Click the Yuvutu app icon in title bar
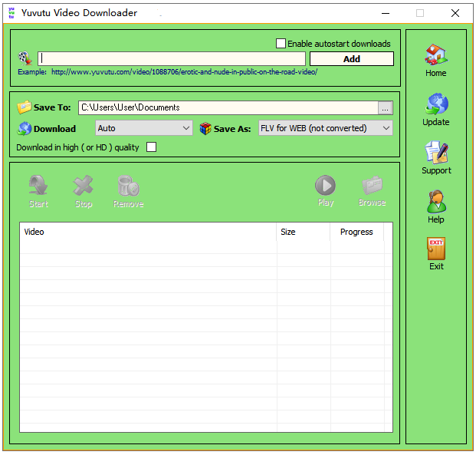The height and width of the screenshot is (455, 476). 11,13
